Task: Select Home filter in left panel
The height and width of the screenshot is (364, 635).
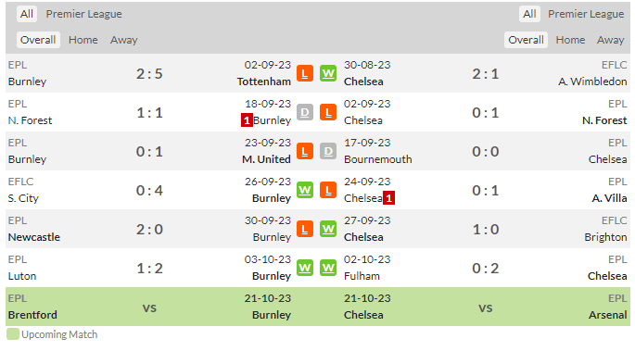Action: coord(83,40)
